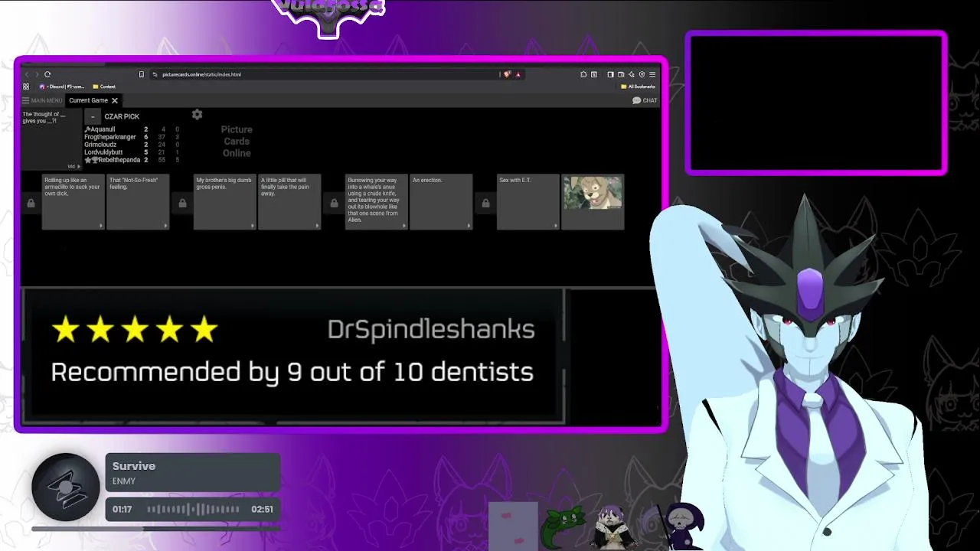Viewport: 980px width, 551px height.
Task: Click the panda avatar at bottom
Action: coord(614,528)
